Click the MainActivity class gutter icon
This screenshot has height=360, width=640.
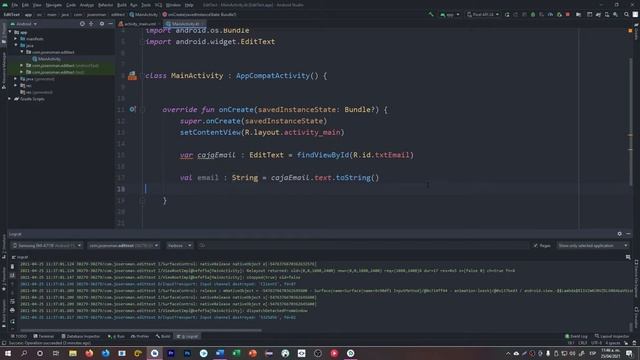coord(132,76)
